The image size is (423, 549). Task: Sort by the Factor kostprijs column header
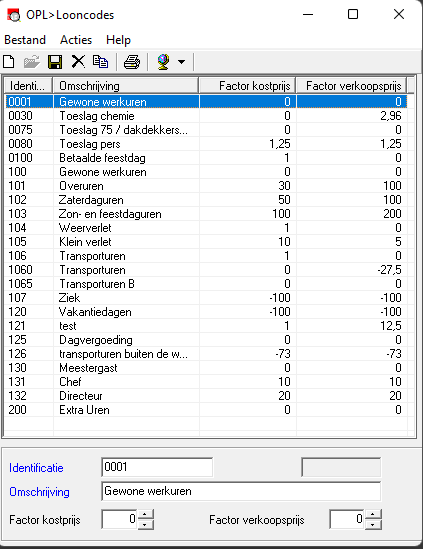pyautogui.click(x=247, y=86)
